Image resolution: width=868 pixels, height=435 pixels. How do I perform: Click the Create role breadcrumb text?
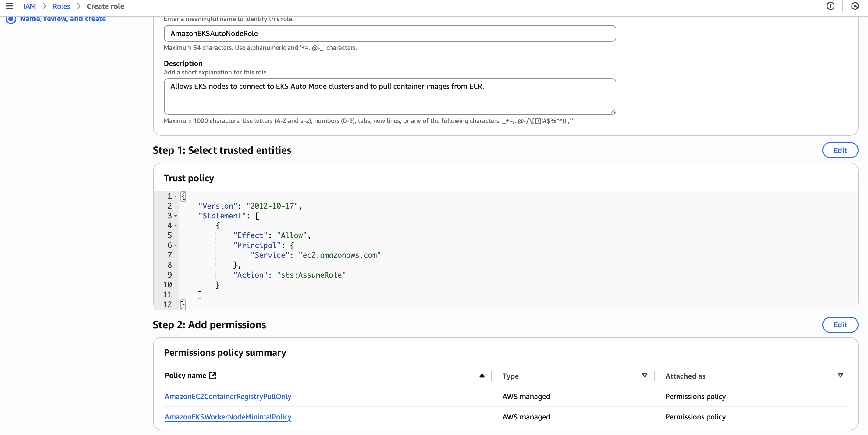click(x=105, y=6)
